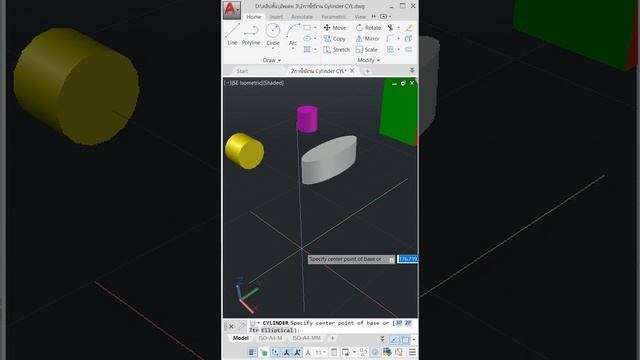Select the ISO-A4-MM layout tab
Screen dimensions: 640x360
click(x=307, y=338)
